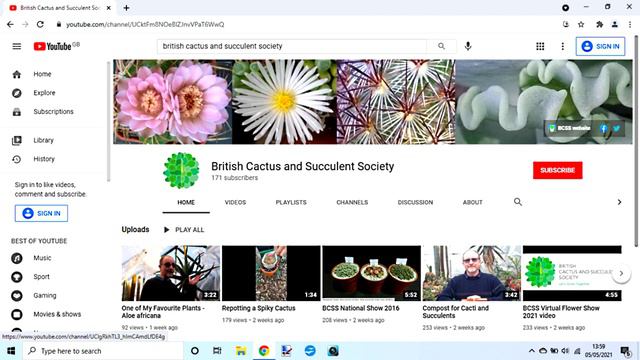Open BCSS Virtual Flower Show 2021 thumbnail

pos(572,273)
